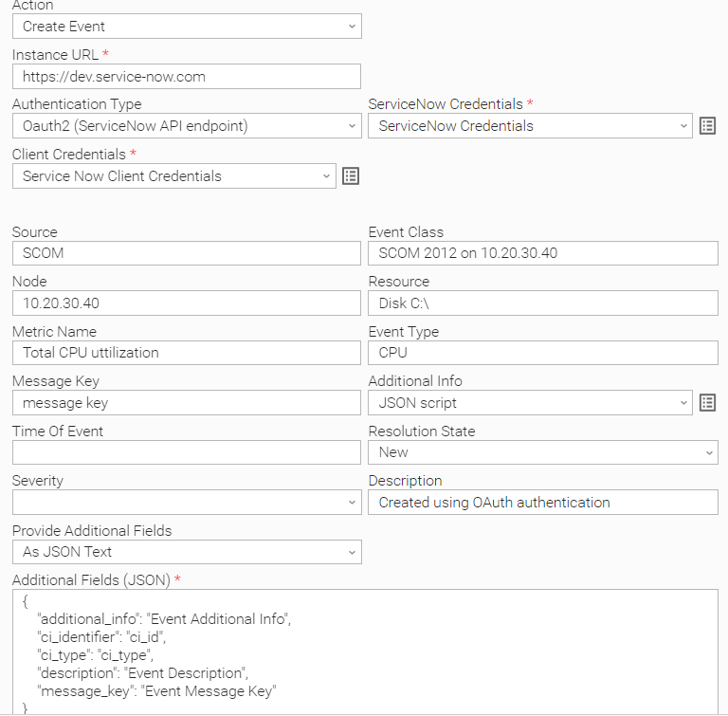The height and width of the screenshot is (716, 728).
Task: Expand the Authentication Type dropdown
Action: pos(187,126)
